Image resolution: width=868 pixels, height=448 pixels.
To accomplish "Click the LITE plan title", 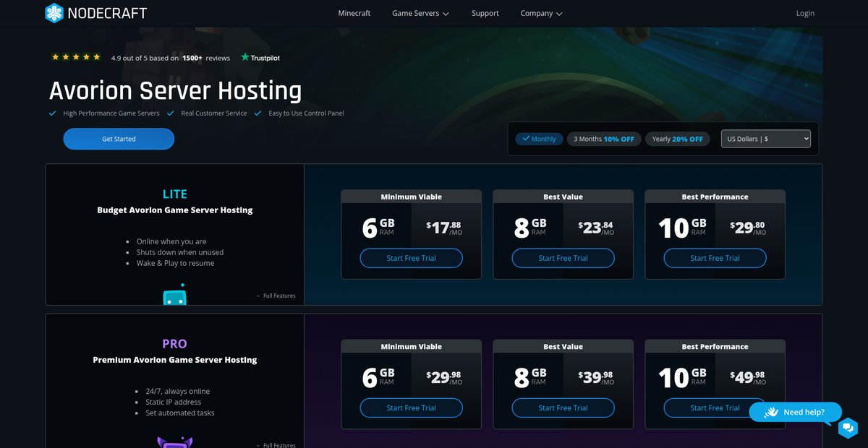I will click(175, 194).
